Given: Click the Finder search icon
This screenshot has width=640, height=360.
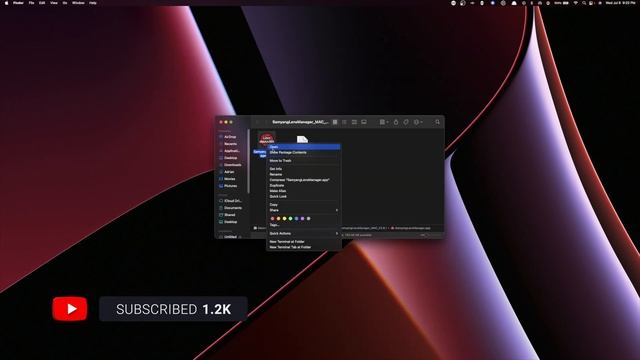Looking at the screenshot, I should [x=438, y=122].
